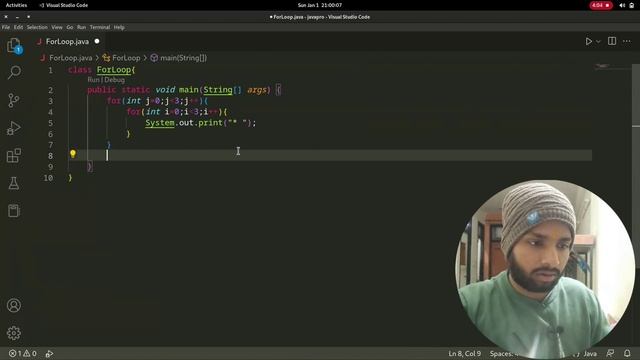
Task: Open the Selection menu
Action: pyautogui.click(x=37, y=27)
